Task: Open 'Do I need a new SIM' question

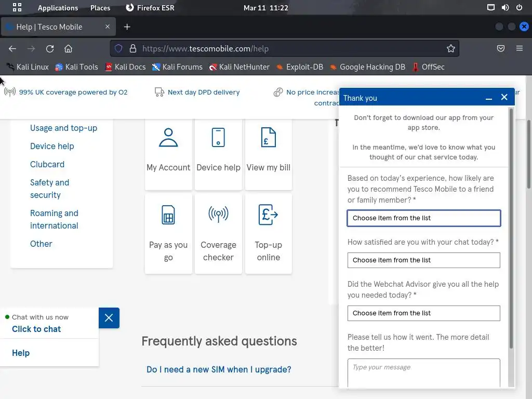Action: click(x=219, y=369)
